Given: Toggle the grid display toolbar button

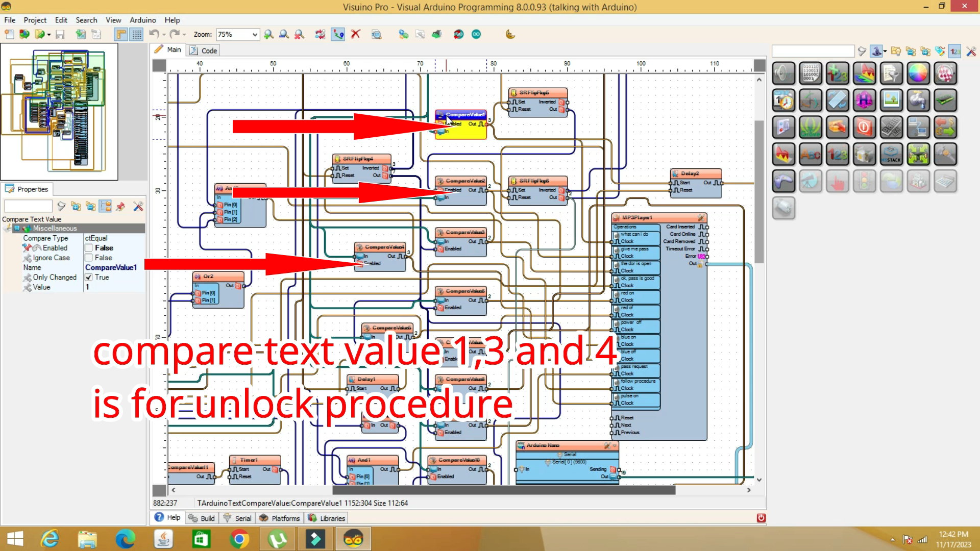Looking at the screenshot, I should pyautogui.click(x=137, y=34).
